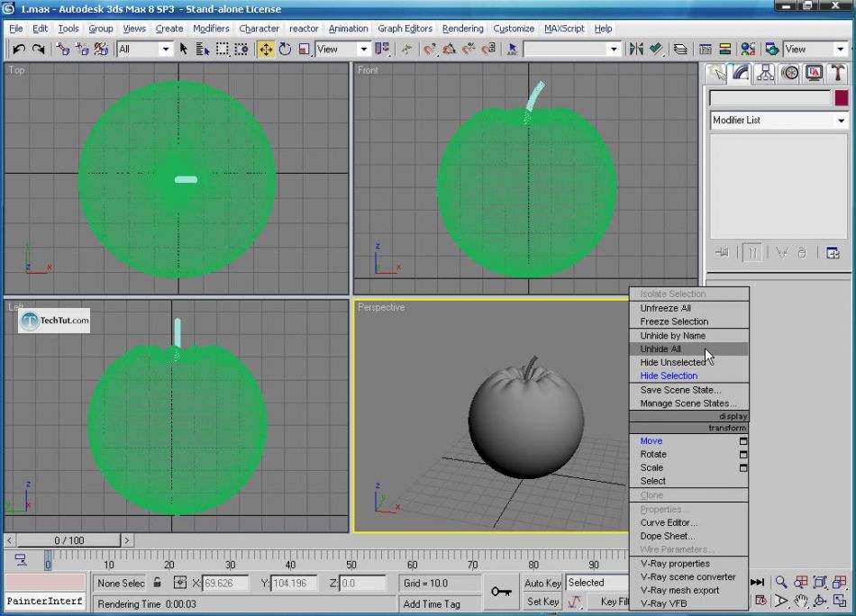The image size is (856, 616).
Task: Open the Graph Editors menu
Action: click(405, 29)
